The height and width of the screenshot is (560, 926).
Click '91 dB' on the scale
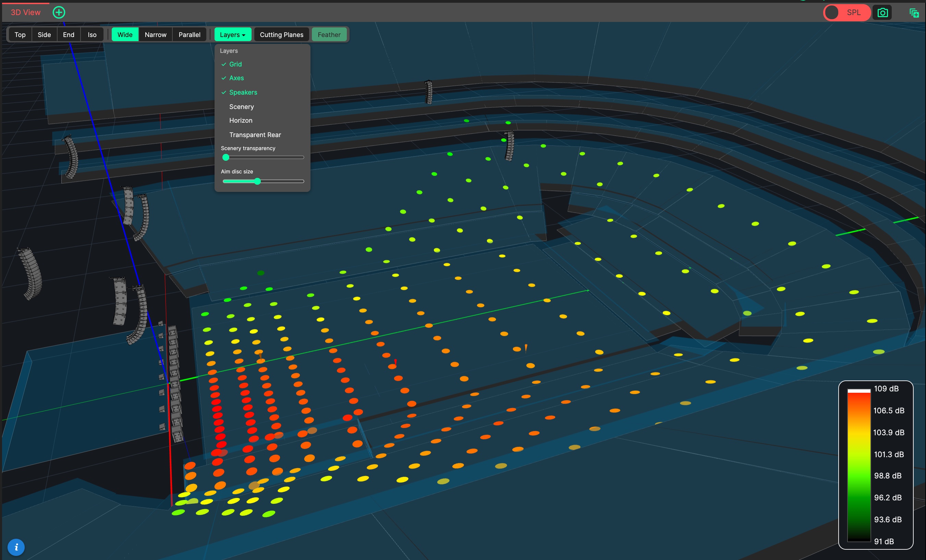[884, 541]
